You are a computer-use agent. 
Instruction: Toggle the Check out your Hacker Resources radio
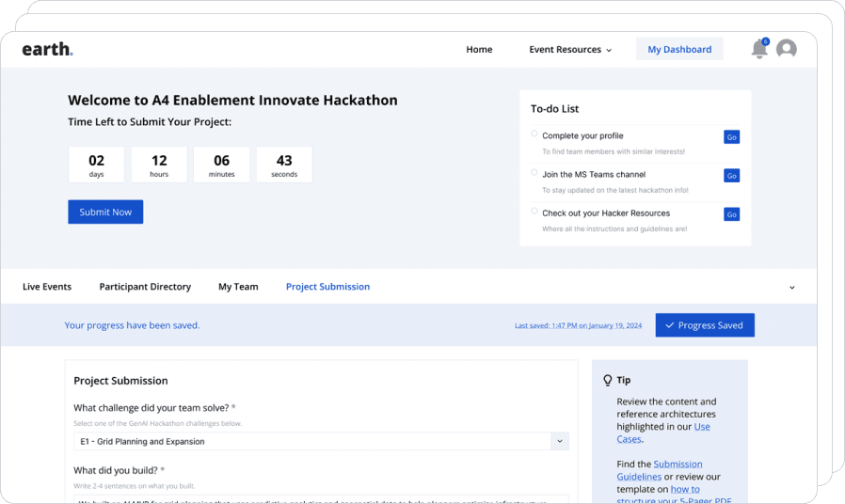click(534, 211)
